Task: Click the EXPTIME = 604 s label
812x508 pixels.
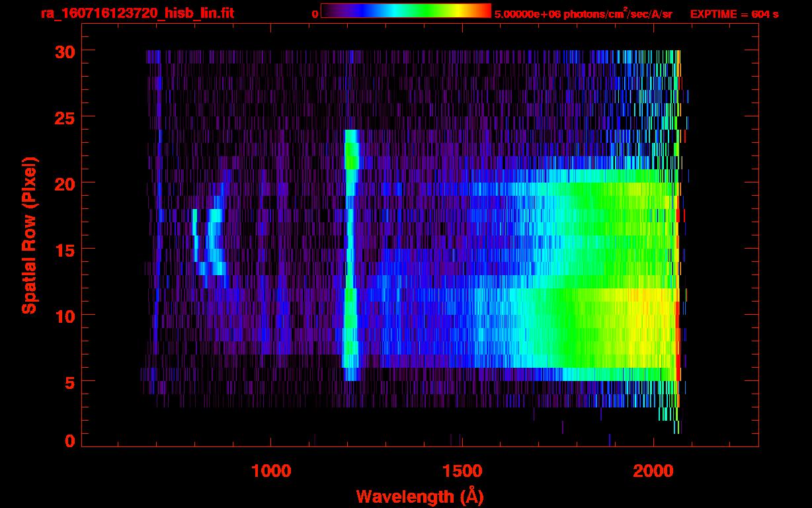Action: coord(734,14)
